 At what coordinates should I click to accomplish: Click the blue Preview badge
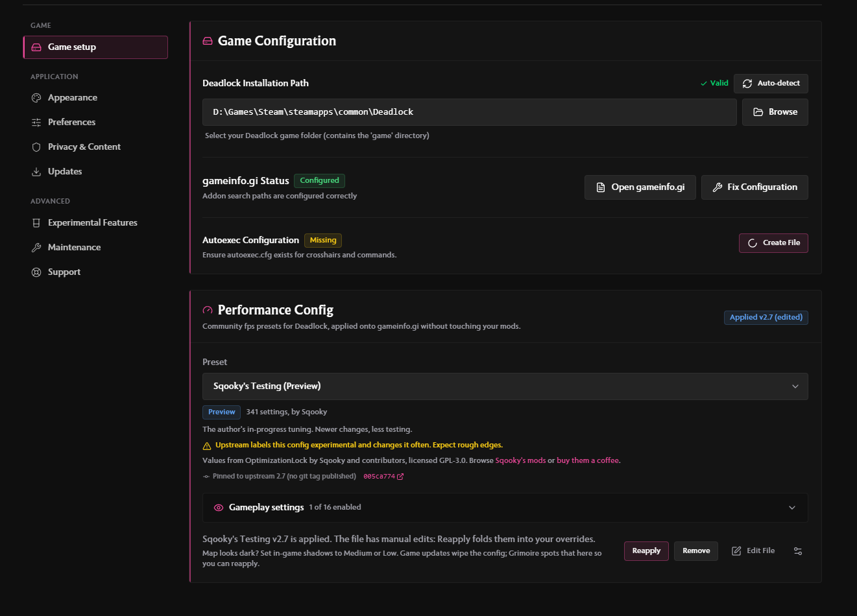(221, 412)
